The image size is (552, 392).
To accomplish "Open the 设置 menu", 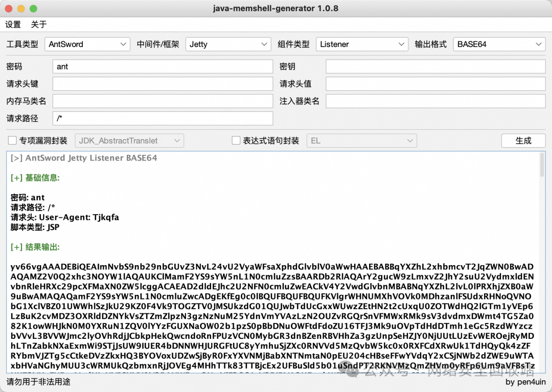I will click(x=13, y=25).
